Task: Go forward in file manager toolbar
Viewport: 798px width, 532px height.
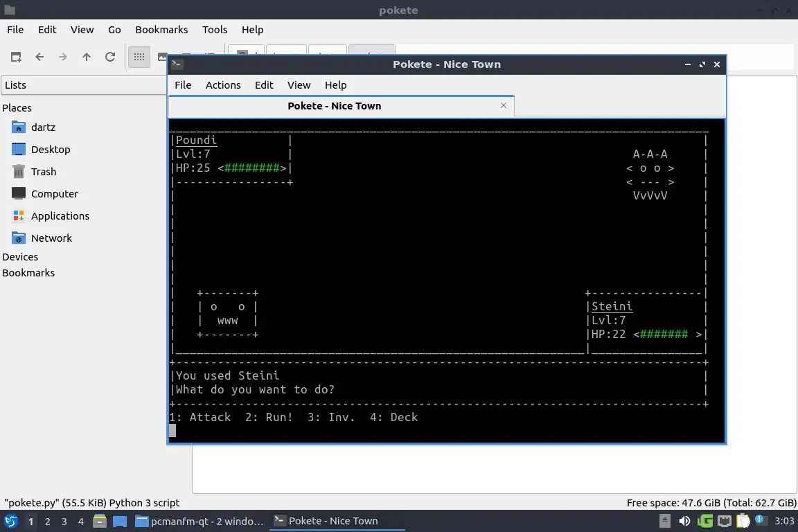Action: (x=62, y=57)
